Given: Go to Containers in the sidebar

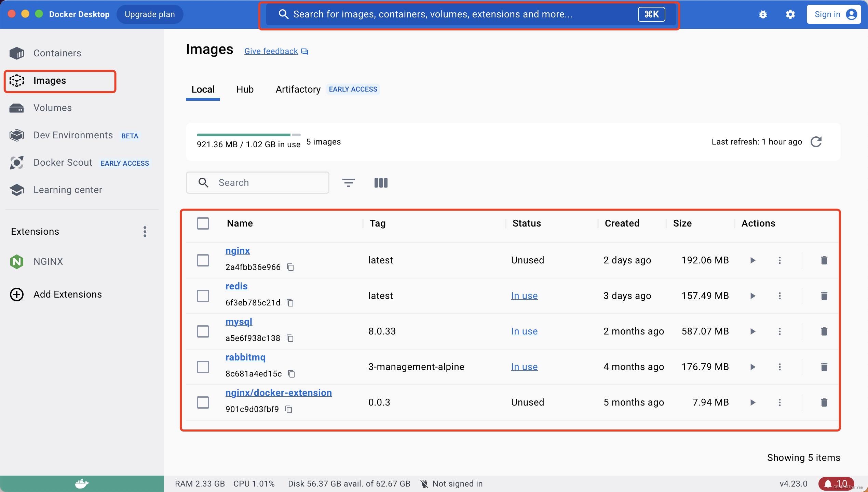Looking at the screenshot, I should [57, 53].
